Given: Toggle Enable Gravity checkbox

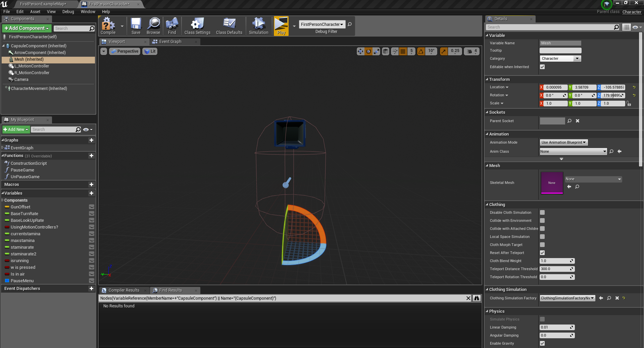Looking at the screenshot, I should [542, 343].
